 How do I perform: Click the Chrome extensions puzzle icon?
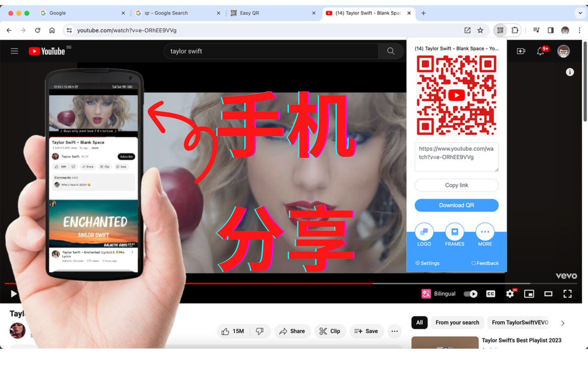pos(514,30)
